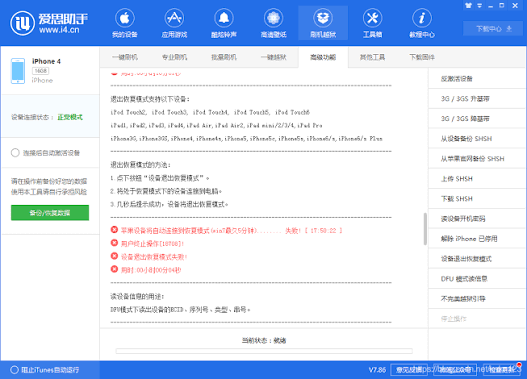Screen dimensions: 527x379
Task: Switch to the 下载固件 firmware download tab
Action: [422, 57]
